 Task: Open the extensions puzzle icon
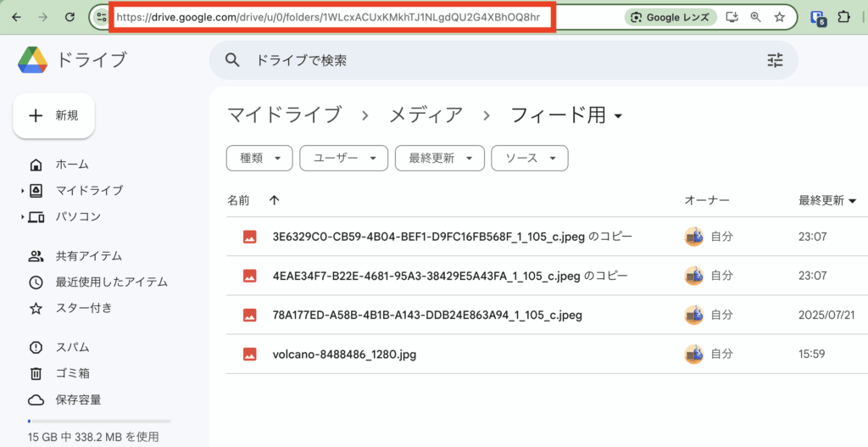click(x=843, y=17)
